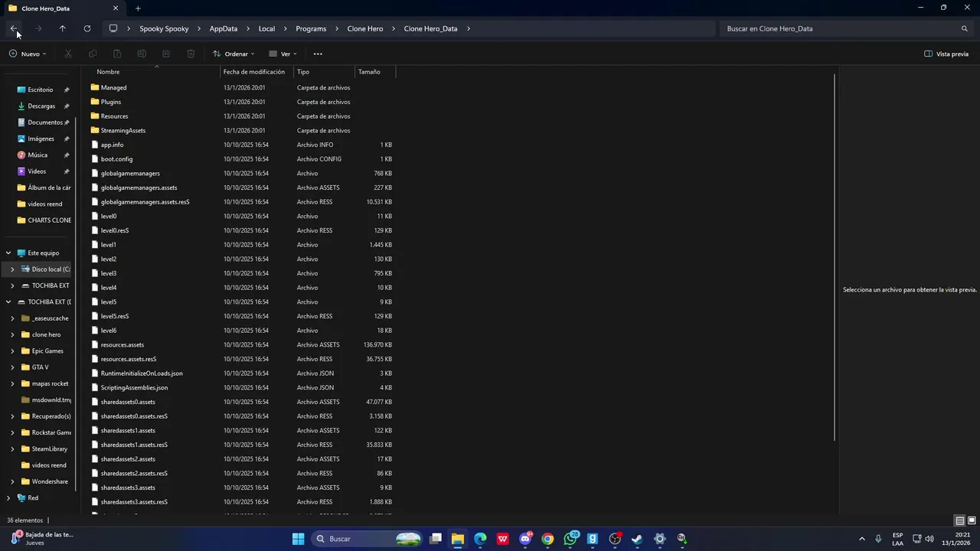The height and width of the screenshot is (551, 980).
Task: Select the resources.assets file
Action: pos(122,345)
